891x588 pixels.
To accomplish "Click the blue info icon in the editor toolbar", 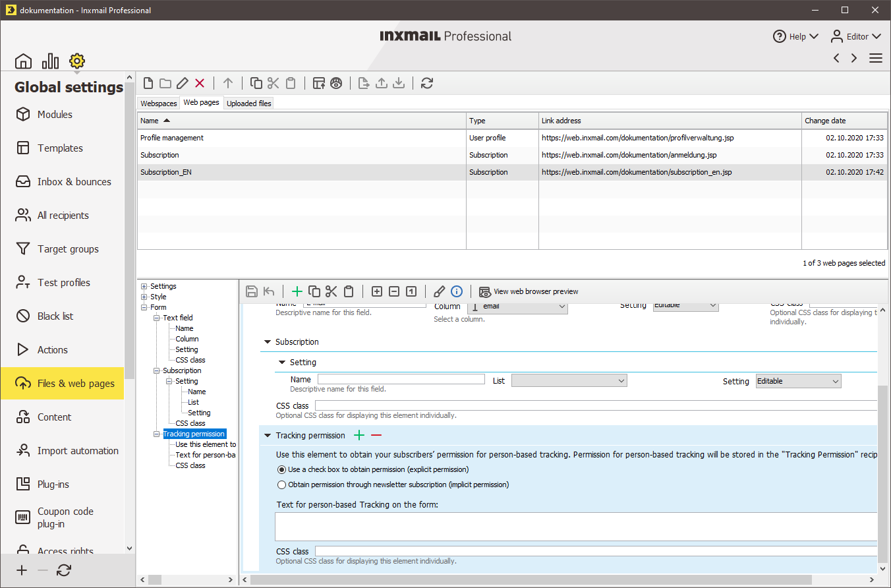I will (457, 291).
